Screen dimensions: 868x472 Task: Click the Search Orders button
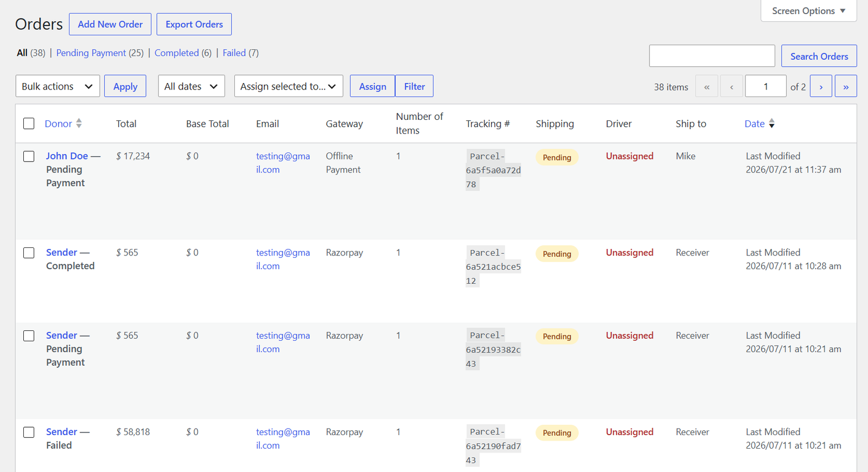819,56
